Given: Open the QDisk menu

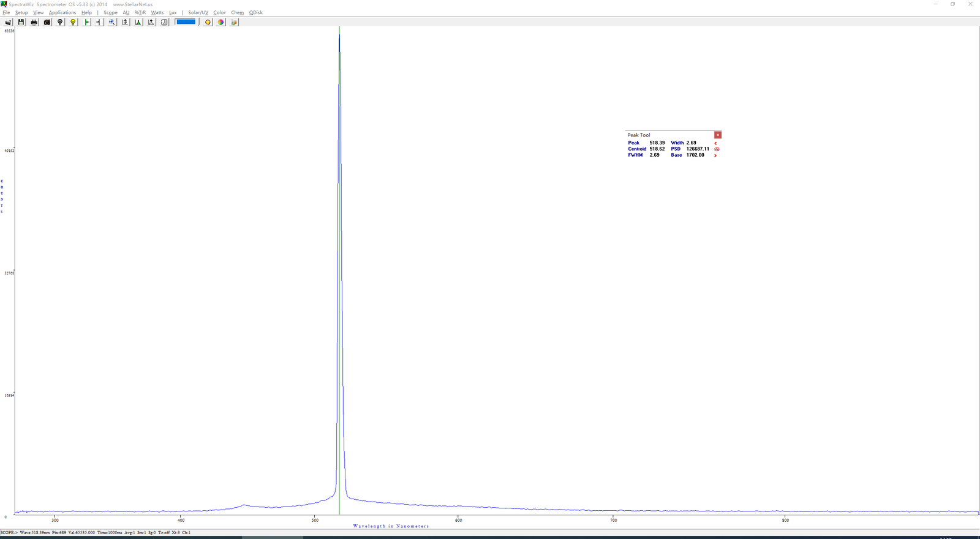Looking at the screenshot, I should (x=255, y=12).
